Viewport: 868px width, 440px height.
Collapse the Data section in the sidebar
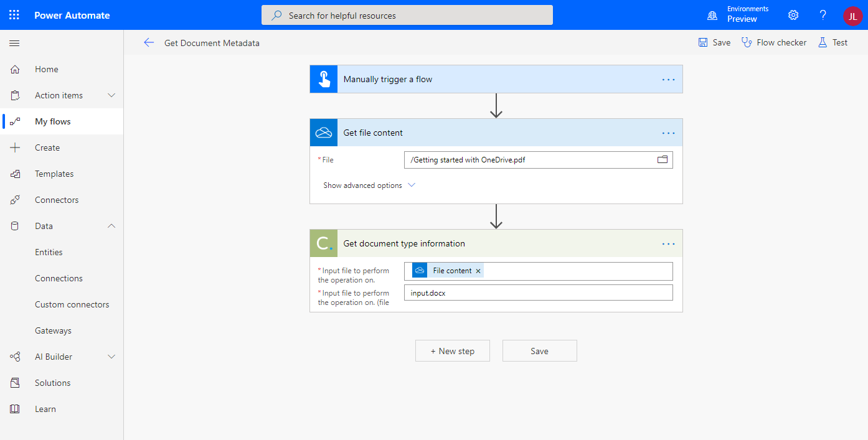[x=111, y=225]
